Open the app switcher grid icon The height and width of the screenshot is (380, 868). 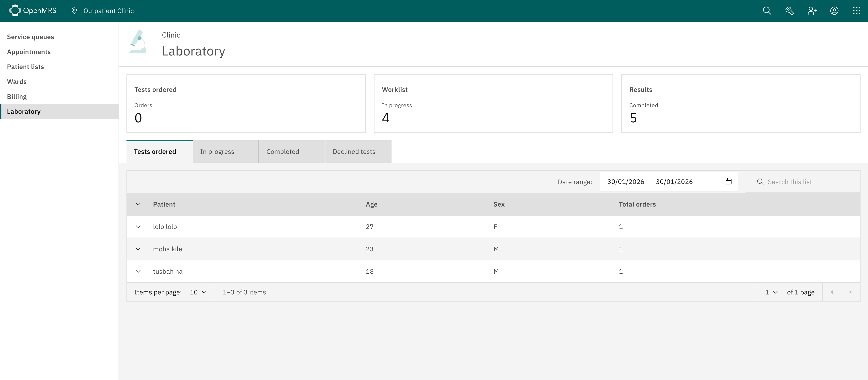[856, 11]
